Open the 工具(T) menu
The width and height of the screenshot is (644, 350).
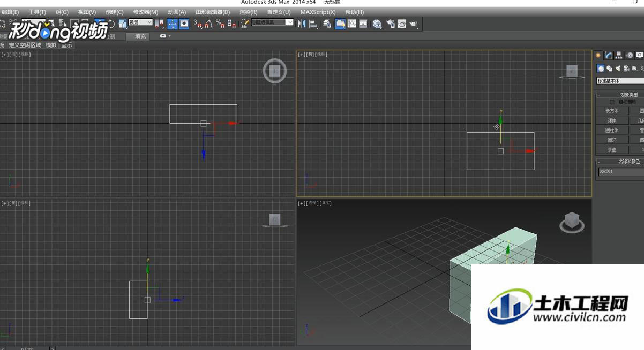(37, 12)
